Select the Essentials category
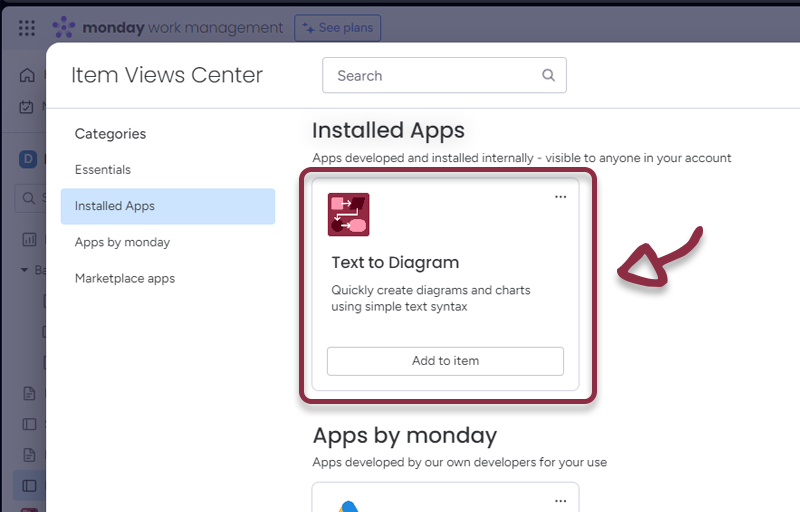800x512 pixels. click(x=103, y=170)
